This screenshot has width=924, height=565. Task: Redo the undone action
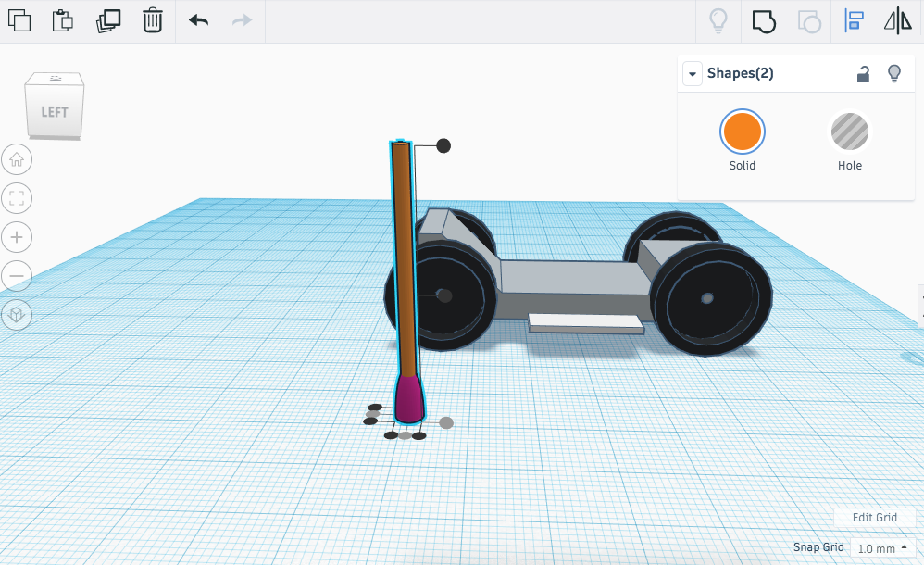(242, 20)
